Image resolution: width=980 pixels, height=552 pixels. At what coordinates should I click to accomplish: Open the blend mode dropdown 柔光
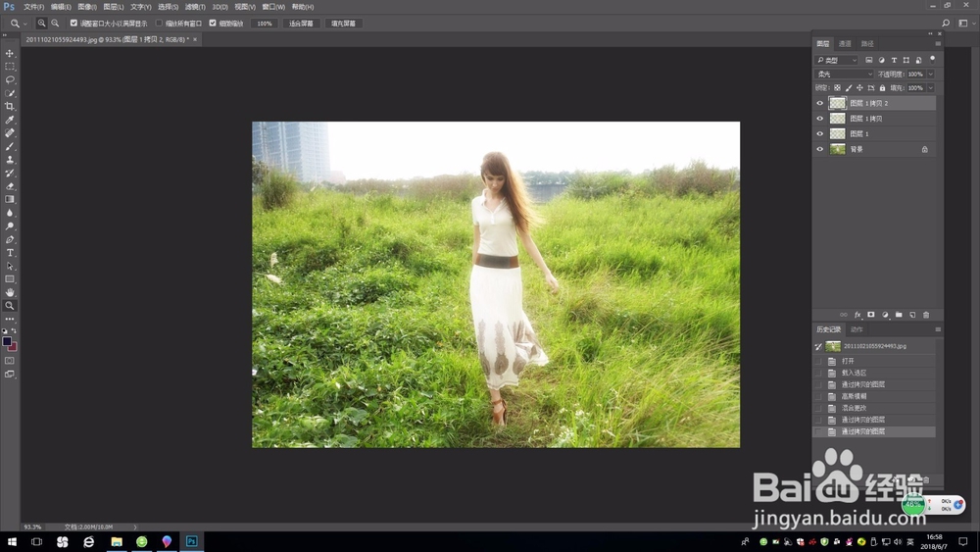[845, 74]
